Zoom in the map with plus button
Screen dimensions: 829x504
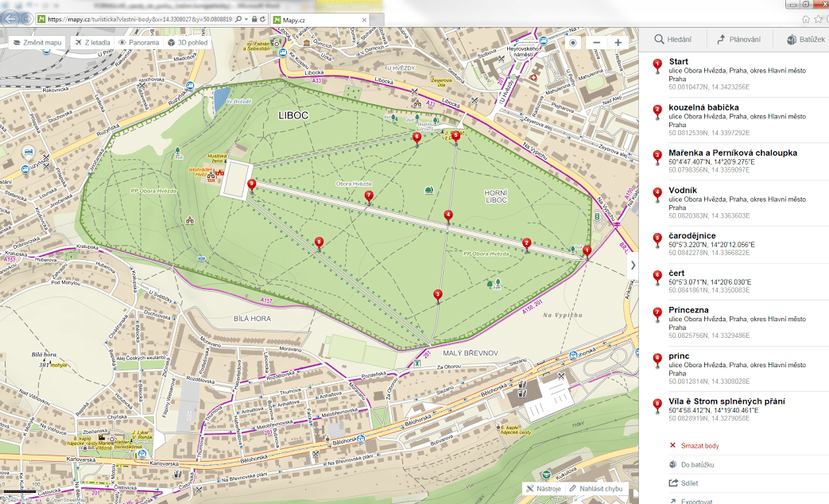(618, 42)
